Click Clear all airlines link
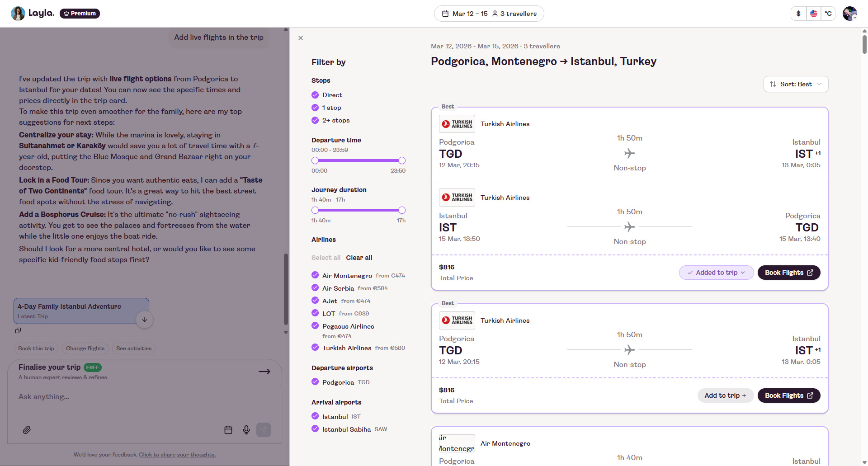 pyautogui.click(x=359, y=258)
